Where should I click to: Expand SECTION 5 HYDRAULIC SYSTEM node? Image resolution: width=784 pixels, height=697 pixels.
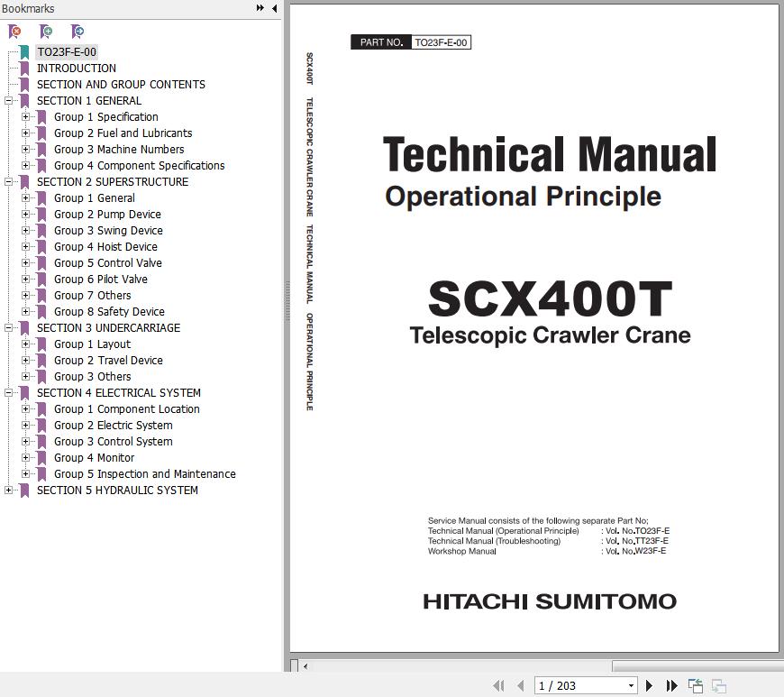click(x=9, y=491)
